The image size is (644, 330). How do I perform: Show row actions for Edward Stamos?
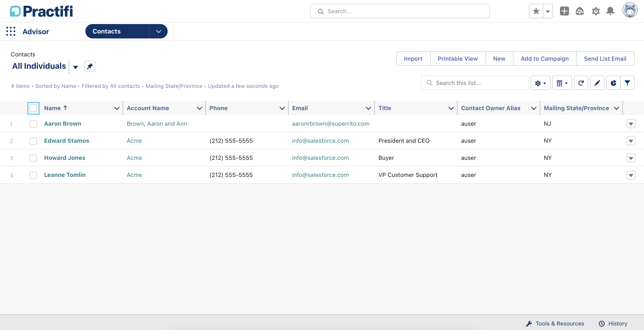[631, 141]
